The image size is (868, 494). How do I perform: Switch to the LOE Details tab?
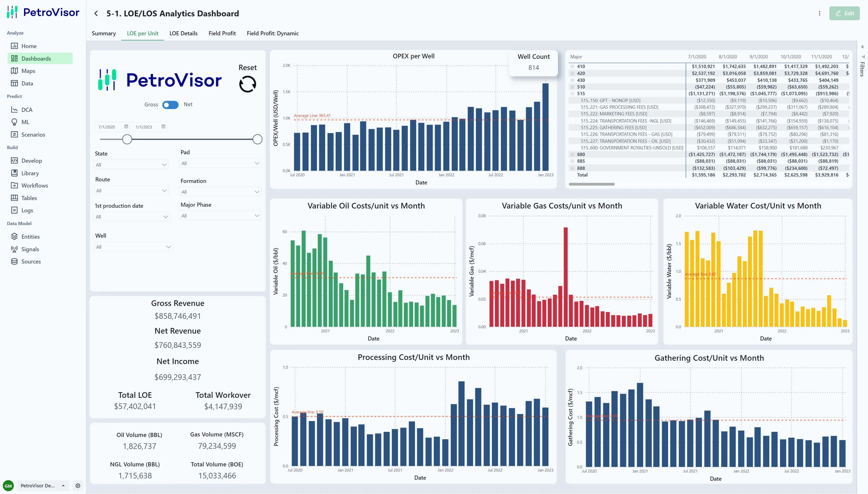click(183, 33)
